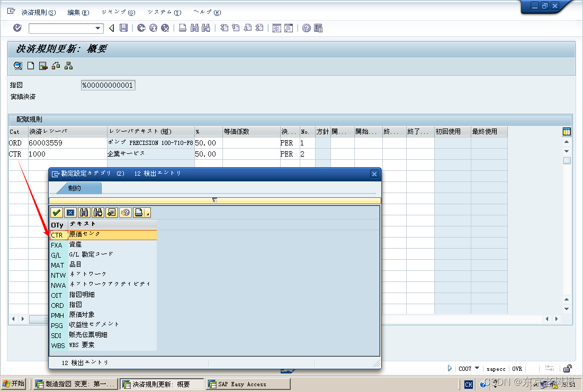Image resolution: width=583 pixels, height=392 pixels.
Task: Click the green Back arrow icon
Action: coord(141,28)
